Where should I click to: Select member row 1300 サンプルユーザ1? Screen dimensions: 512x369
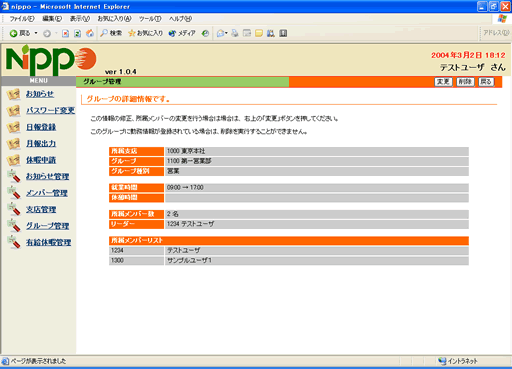289,261
